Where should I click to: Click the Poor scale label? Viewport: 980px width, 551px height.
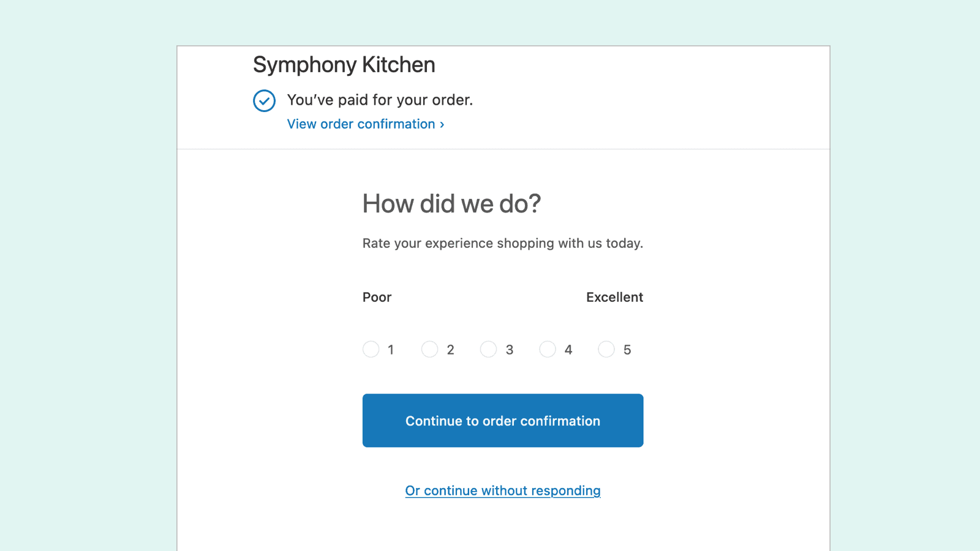(377, 297)
